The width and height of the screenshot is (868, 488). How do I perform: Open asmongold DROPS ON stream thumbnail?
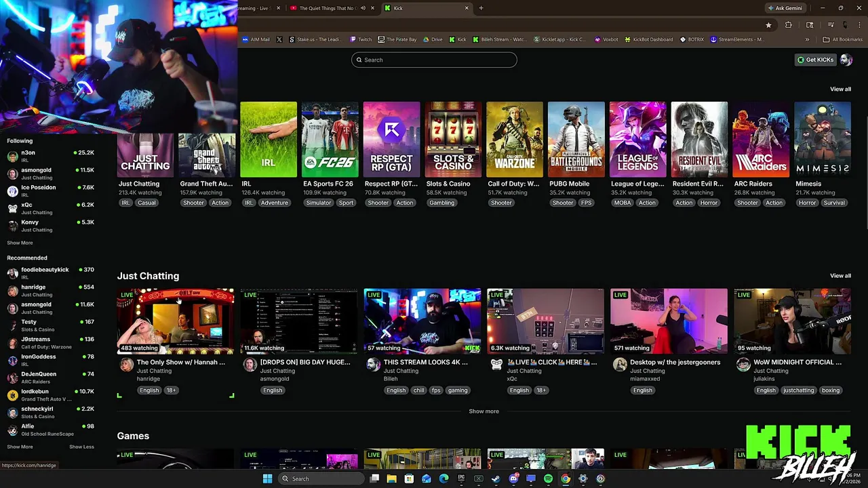pyautogui.click(x=299, y=321)
